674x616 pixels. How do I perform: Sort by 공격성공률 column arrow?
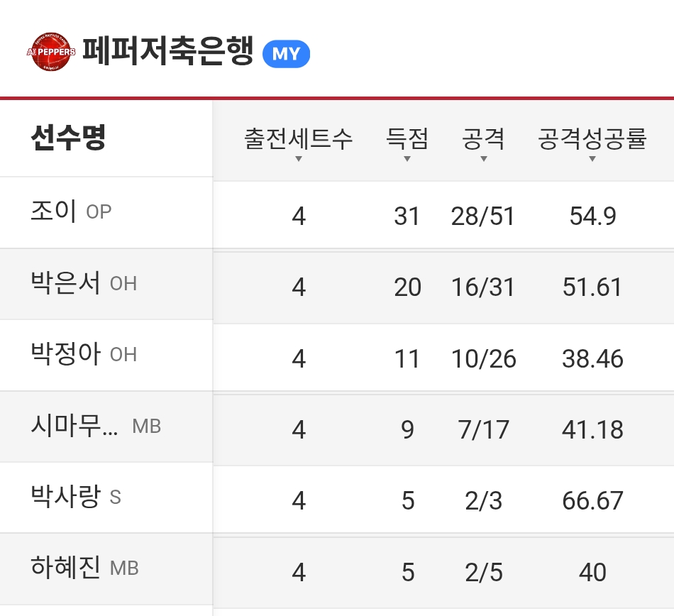(592, 159)
